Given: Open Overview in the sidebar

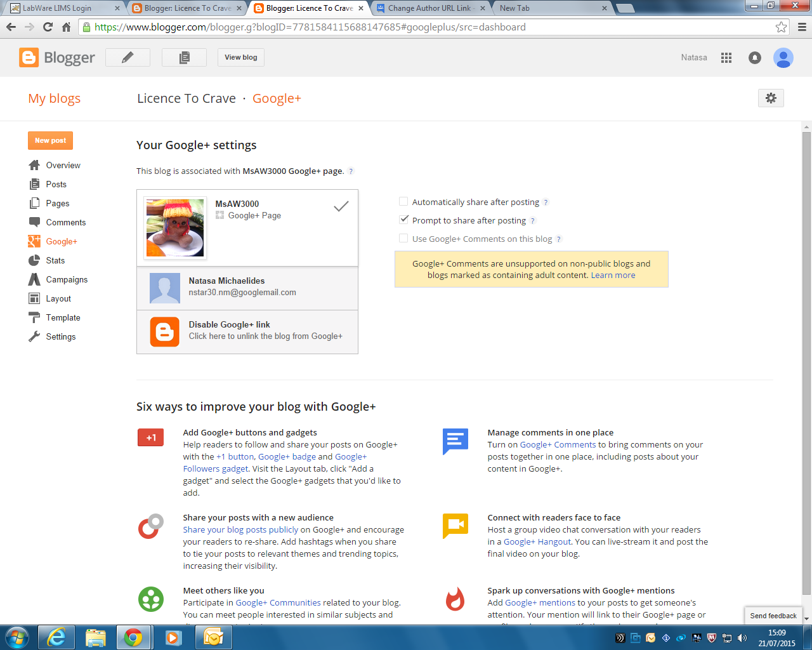Looking at the screenshot, I should pos(63,165).
